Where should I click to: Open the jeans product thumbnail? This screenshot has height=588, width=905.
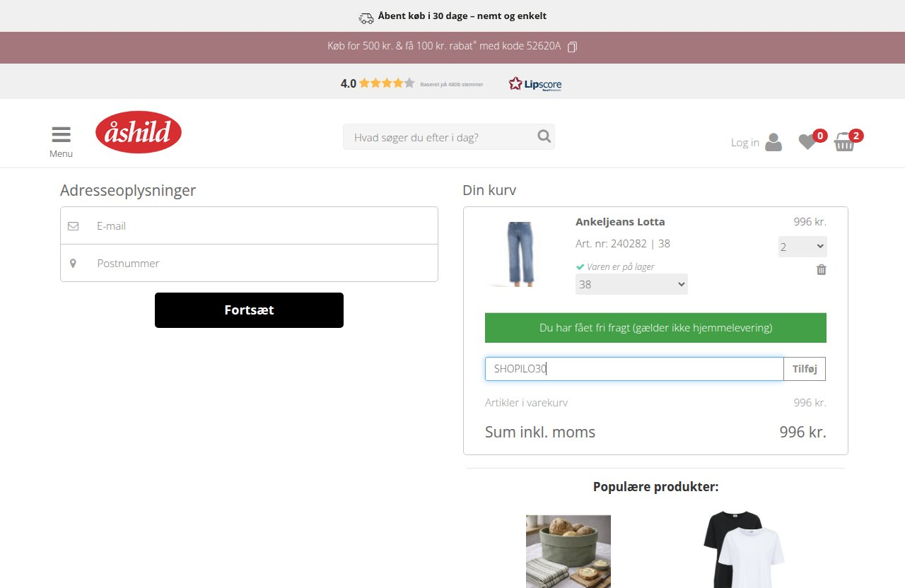pos(521,254)
